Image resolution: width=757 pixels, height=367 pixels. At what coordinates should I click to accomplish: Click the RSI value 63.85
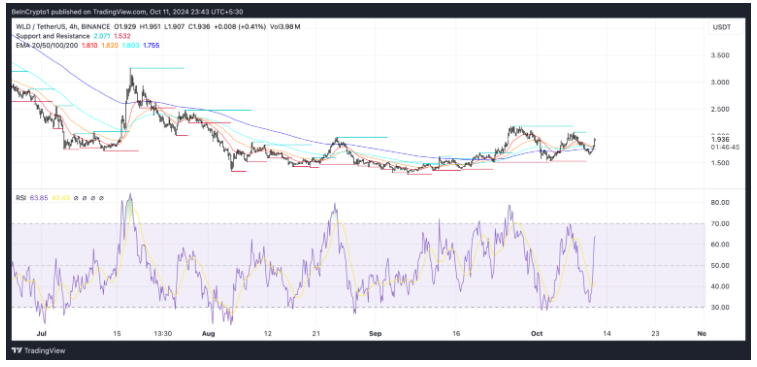[x=39, y=198]
